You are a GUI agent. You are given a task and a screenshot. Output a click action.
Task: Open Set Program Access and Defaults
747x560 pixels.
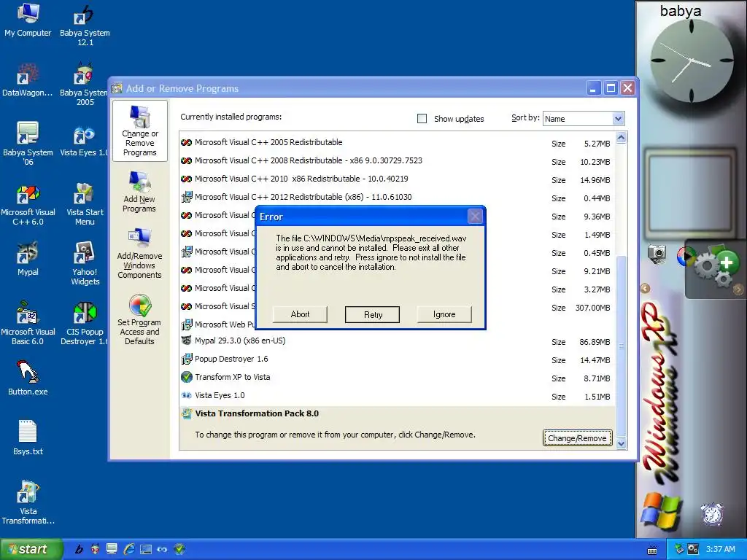(x=139, y=319)
